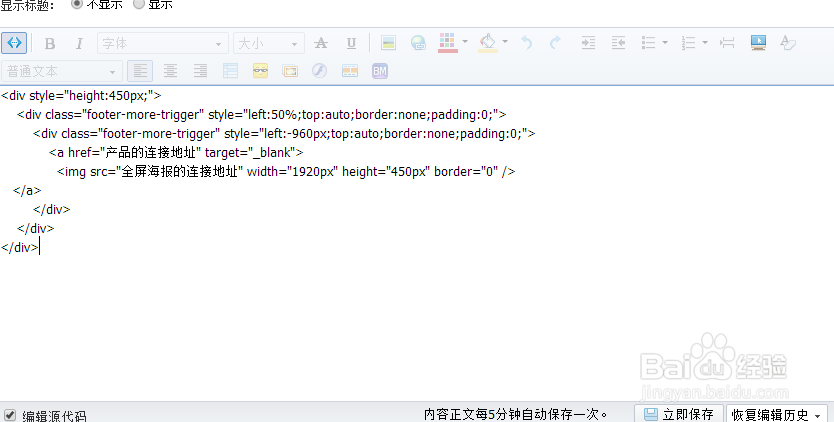Insert a hyperlink with globe icon
This screenshot has width=834, height=422.
[419, 43]
